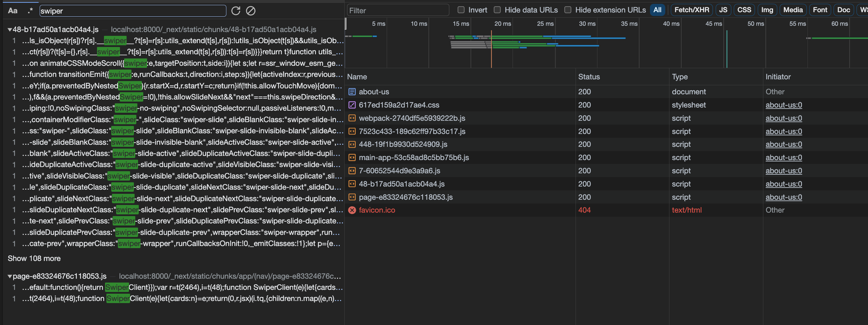Enable regular expression search mode
The image size is (868, 325).
point(30,10)
